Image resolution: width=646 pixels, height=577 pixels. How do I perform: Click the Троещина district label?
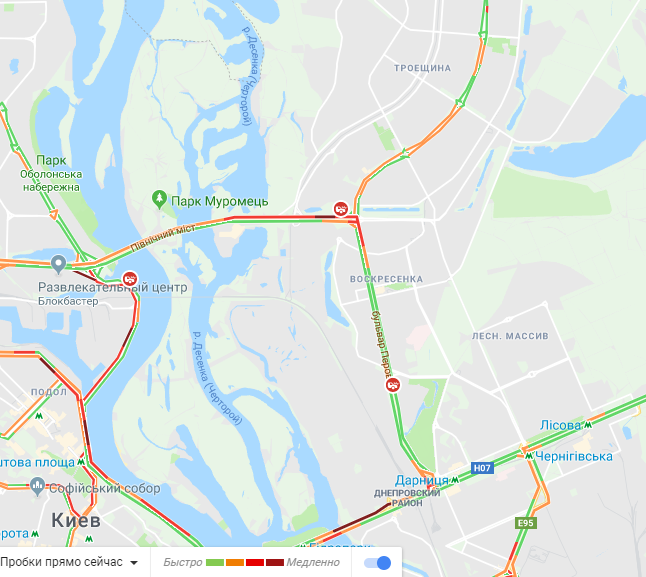[x=422, y=68]
